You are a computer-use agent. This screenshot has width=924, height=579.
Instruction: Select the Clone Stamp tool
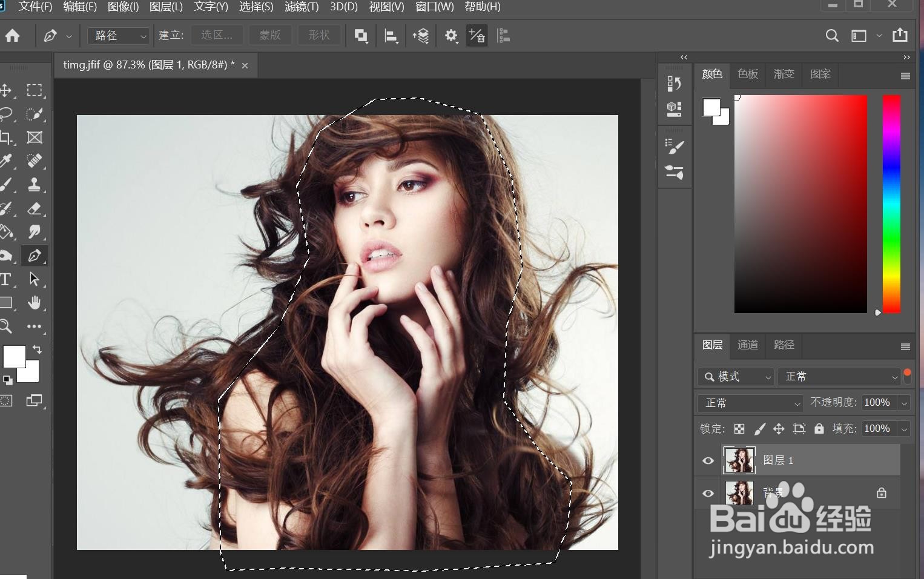35,185
